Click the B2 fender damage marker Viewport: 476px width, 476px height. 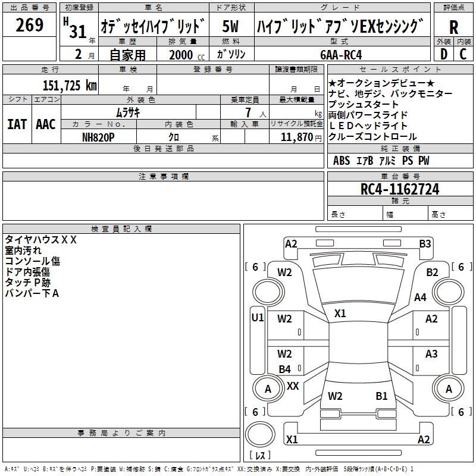(x=432, y=273)
